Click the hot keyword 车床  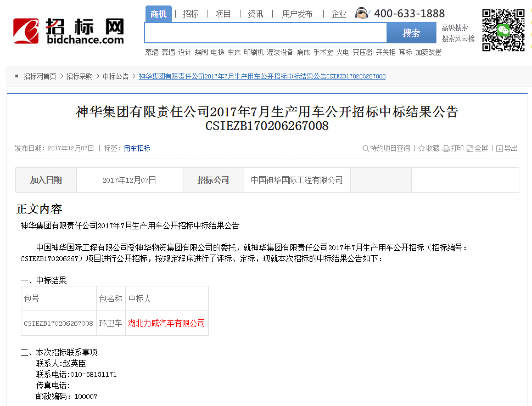pyautogui.click(x=234, y=52)
